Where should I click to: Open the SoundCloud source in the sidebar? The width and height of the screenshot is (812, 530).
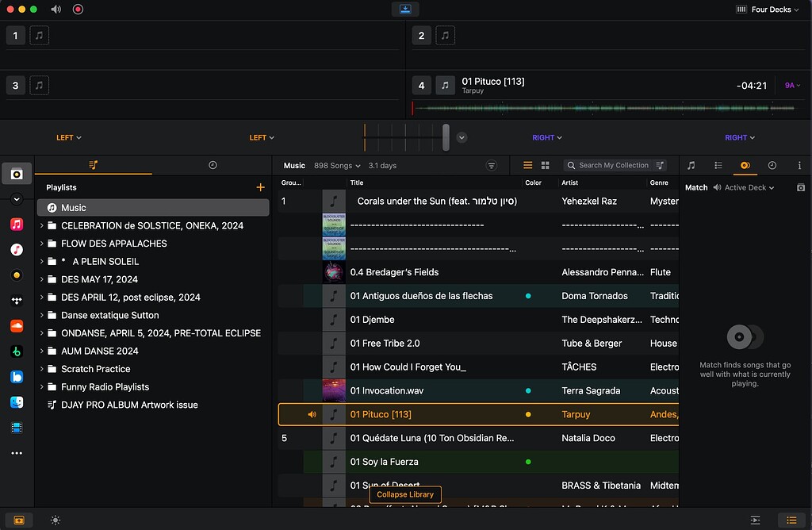coord(17,326)
